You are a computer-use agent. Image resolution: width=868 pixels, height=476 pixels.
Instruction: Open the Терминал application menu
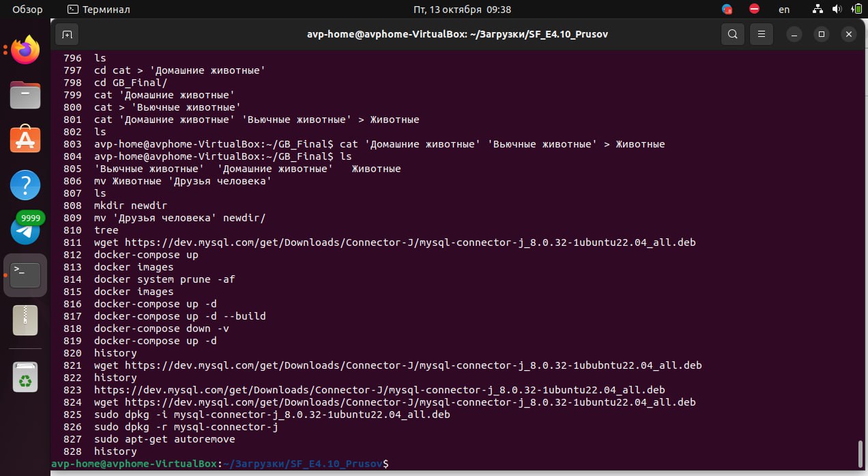(x=99, y=10)
